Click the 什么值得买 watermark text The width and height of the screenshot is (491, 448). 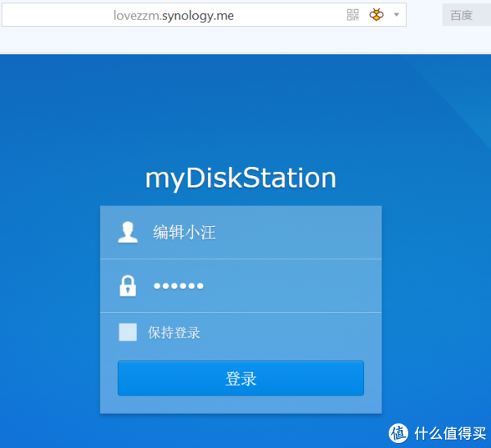point(448,432)
